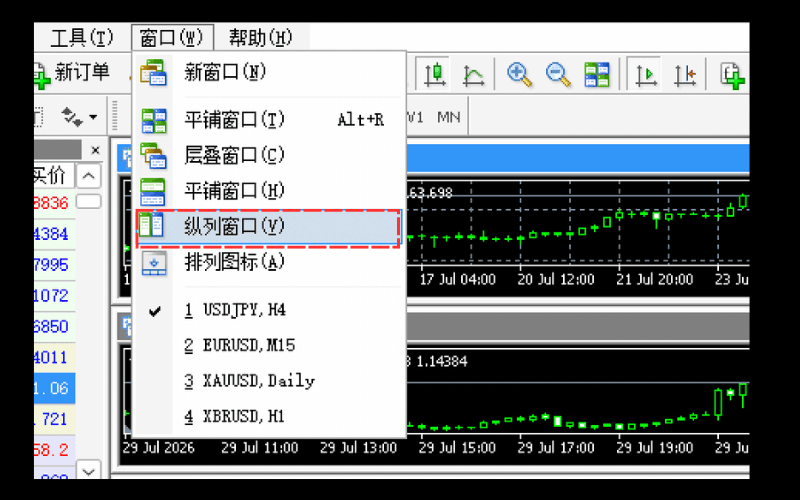The height and width of the screenshot is (500, 800).
Task: Select the price row ending 7995
Action: coord(55,265)
